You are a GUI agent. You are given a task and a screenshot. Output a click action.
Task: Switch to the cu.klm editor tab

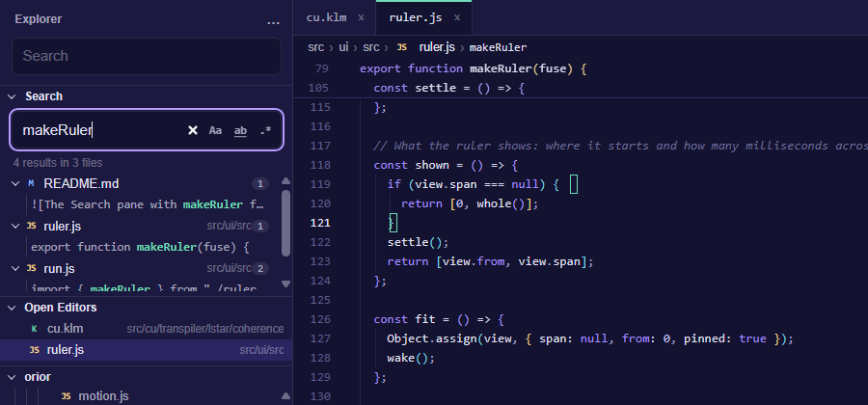(327, 17)
